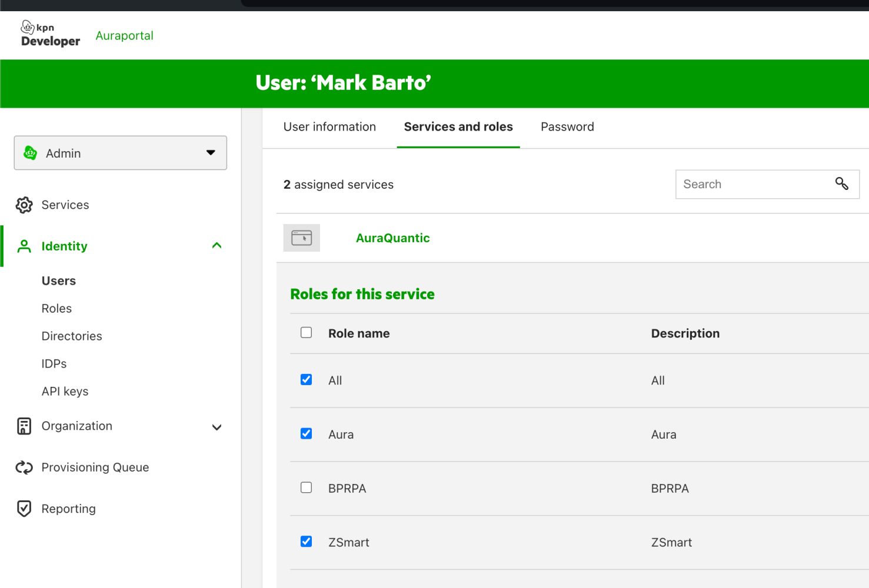This screenshot has height=588, width=869.
Task: Click the BPRPA description cell
Action: click(670, 489)
